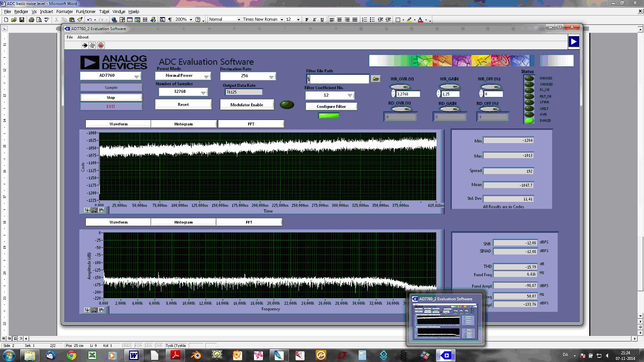This screenshot has height=362, width=644.
Task: Click the Stop button
Action: [x=111, y=97]
